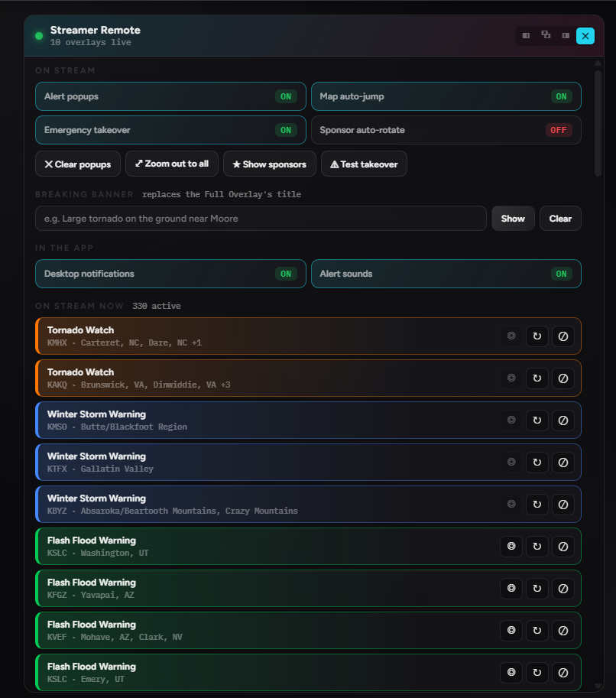Image resolution: width=616 pixels, height=698 pixels.
Task: Refresh the Emery, UT Flash Flood Warning
Action: [x=537, y=673]
